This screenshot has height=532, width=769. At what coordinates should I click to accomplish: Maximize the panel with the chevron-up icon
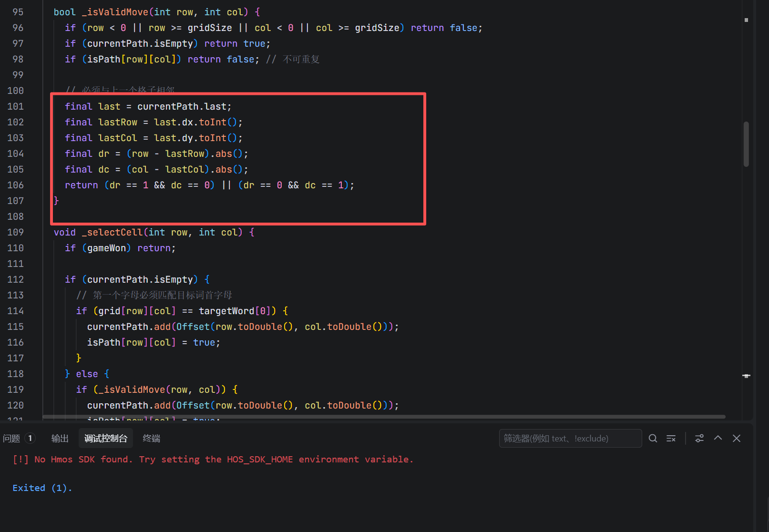click(x=718, y=438)
